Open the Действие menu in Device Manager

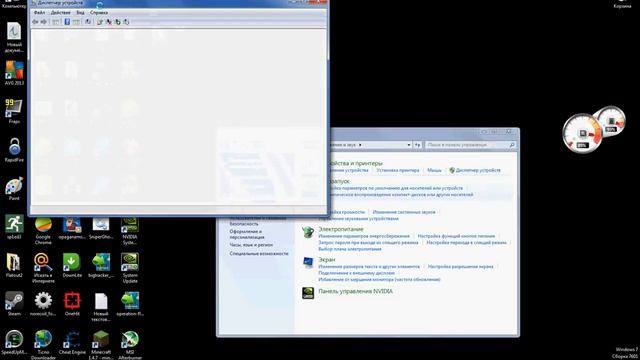61,13
